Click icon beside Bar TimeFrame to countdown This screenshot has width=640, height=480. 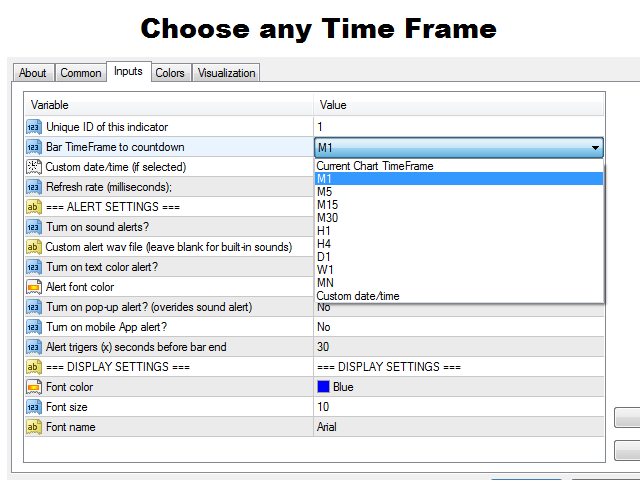[34, 147]
